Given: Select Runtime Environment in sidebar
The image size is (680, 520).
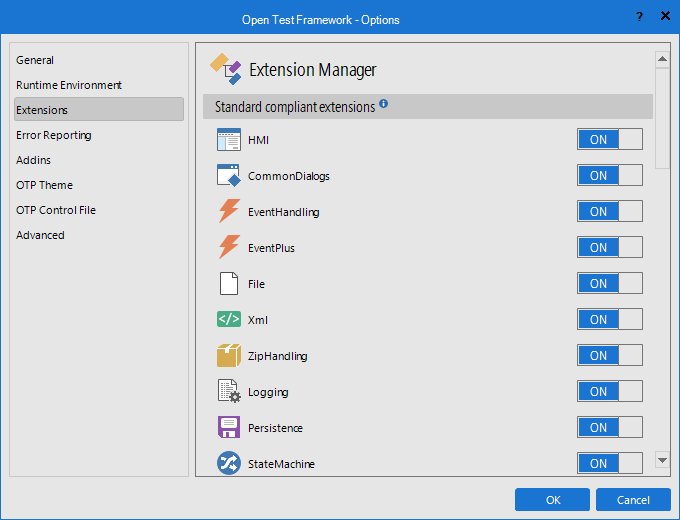Looking at the screenshot, I should pos(99,85).
